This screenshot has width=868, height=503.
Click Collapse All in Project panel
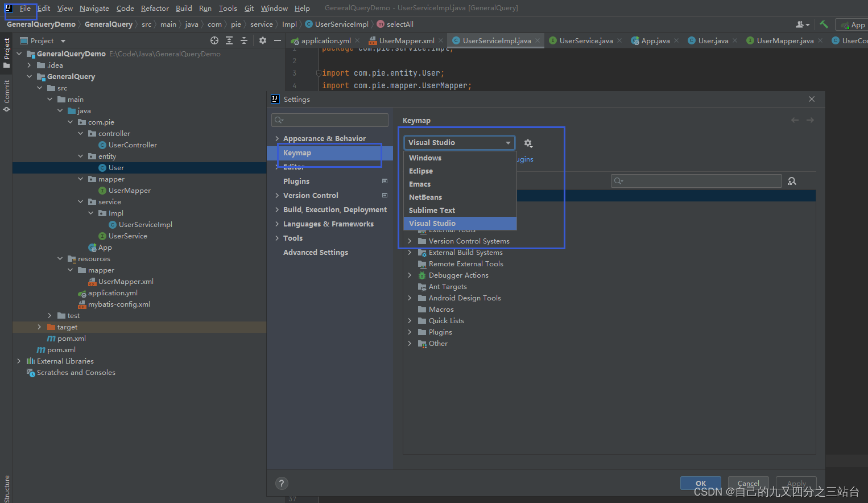244,40
